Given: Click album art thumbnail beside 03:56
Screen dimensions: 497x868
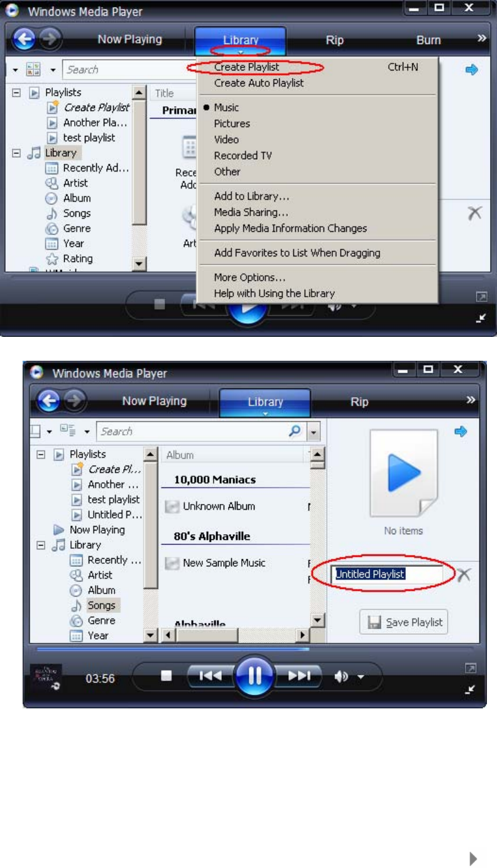Looking at the screenshot, I should pos(46,677).
